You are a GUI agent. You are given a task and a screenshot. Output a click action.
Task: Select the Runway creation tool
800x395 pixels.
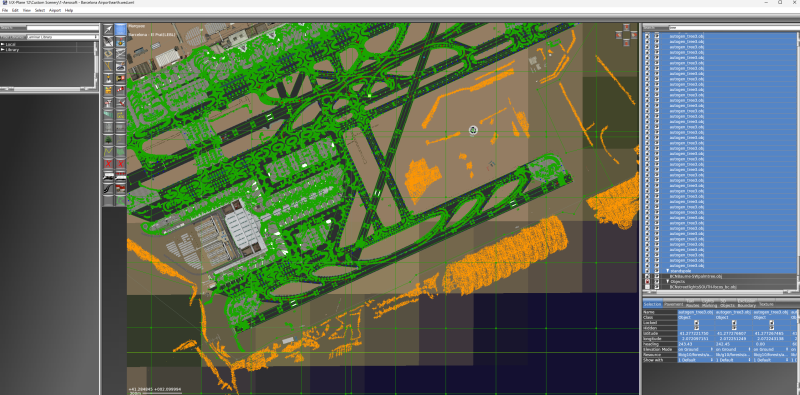tap(109, 42)
